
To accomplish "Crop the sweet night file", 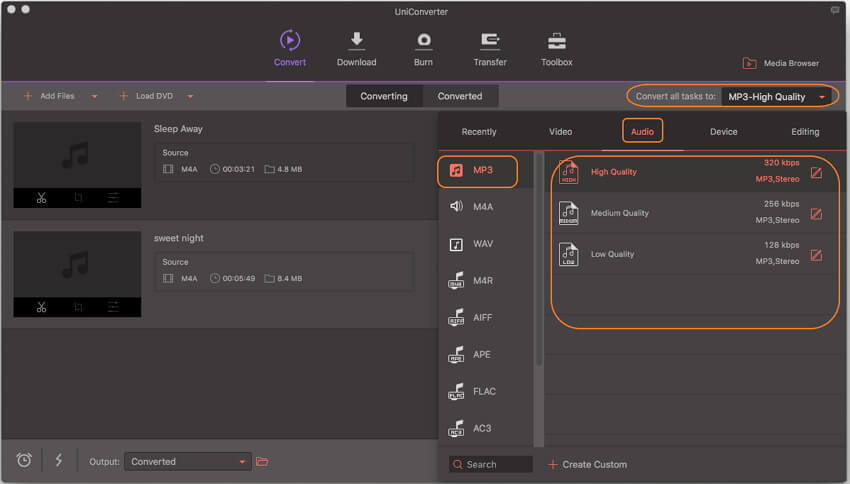I will [78, 307].
